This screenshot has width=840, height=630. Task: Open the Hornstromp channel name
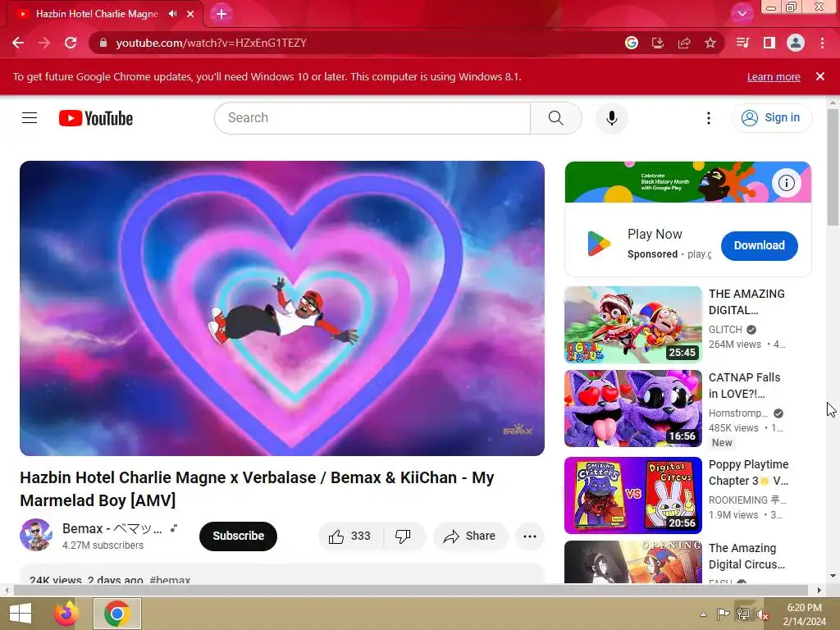coord(738,413)
